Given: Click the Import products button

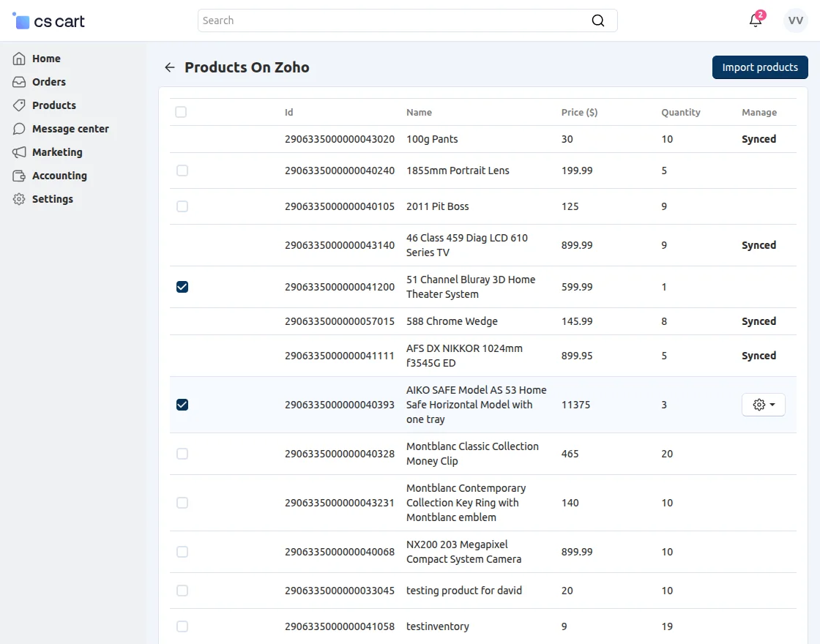Looking at the screenshot, I should (x=760, y=67).
